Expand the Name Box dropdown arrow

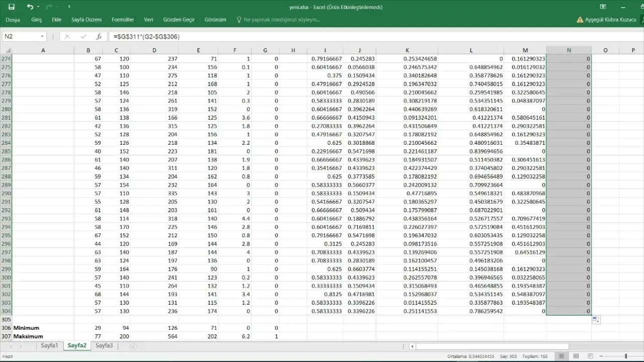pyautogui.click(x=42, y=37)
